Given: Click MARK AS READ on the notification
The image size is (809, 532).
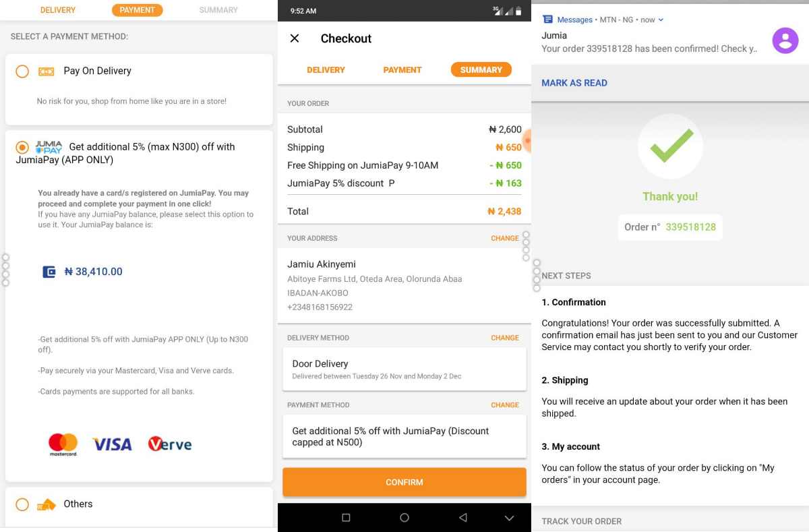Looking at the screenshot, I should (x=574, y=82).
